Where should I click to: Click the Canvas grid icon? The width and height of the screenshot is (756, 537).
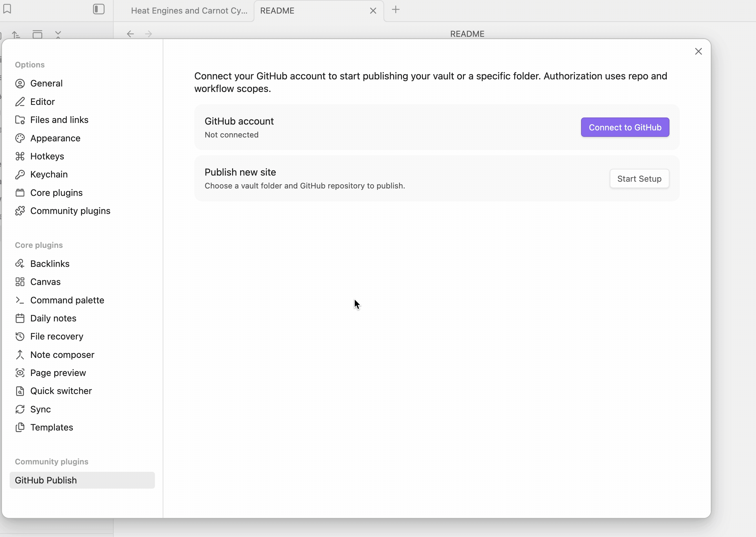[x=20, y=282]
